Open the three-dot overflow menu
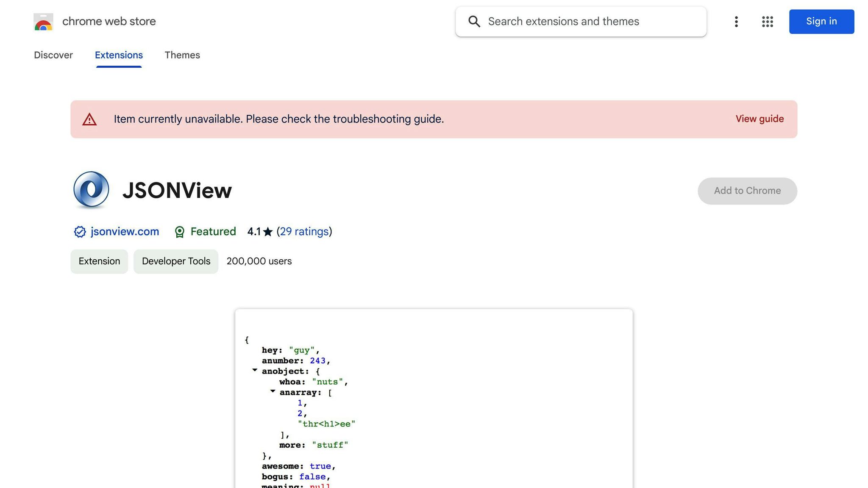Viewport: 868px width, 488px height. (x=736, y=22)
